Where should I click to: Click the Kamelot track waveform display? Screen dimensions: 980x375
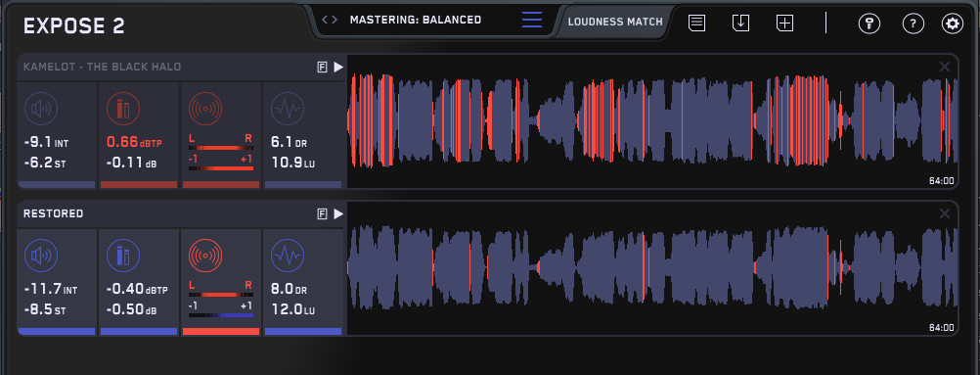pos(652,121)
